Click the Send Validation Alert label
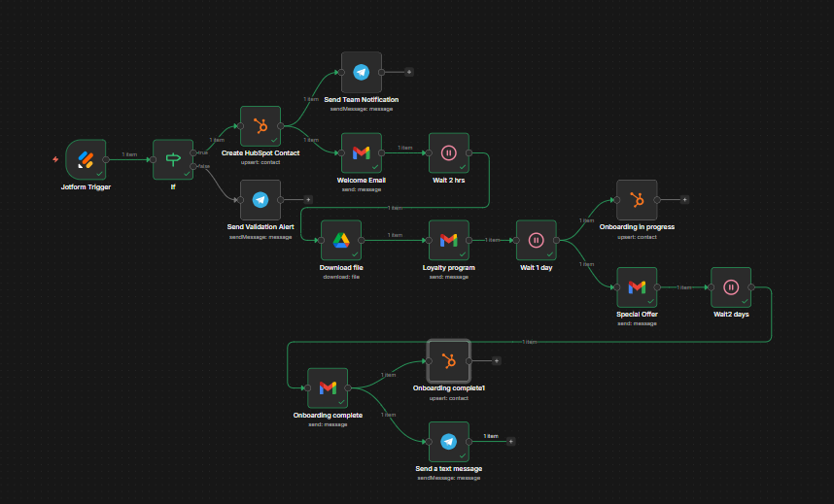The width and height of the screenshot is (834, 504). tap(261, 227)
